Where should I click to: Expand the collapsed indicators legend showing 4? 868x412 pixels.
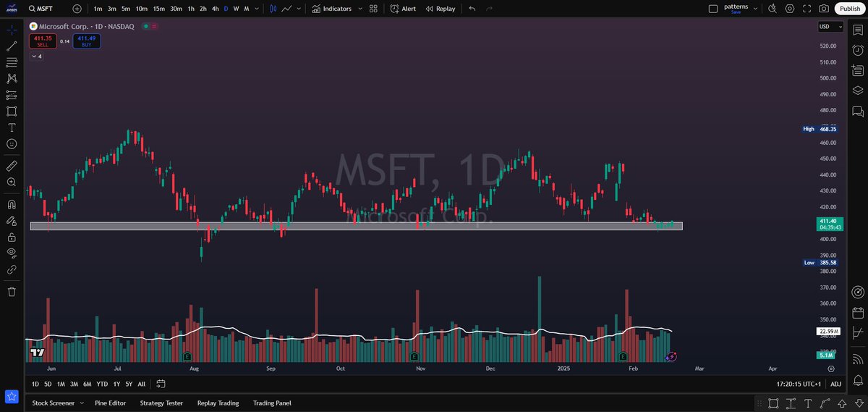tap(36, 56)
